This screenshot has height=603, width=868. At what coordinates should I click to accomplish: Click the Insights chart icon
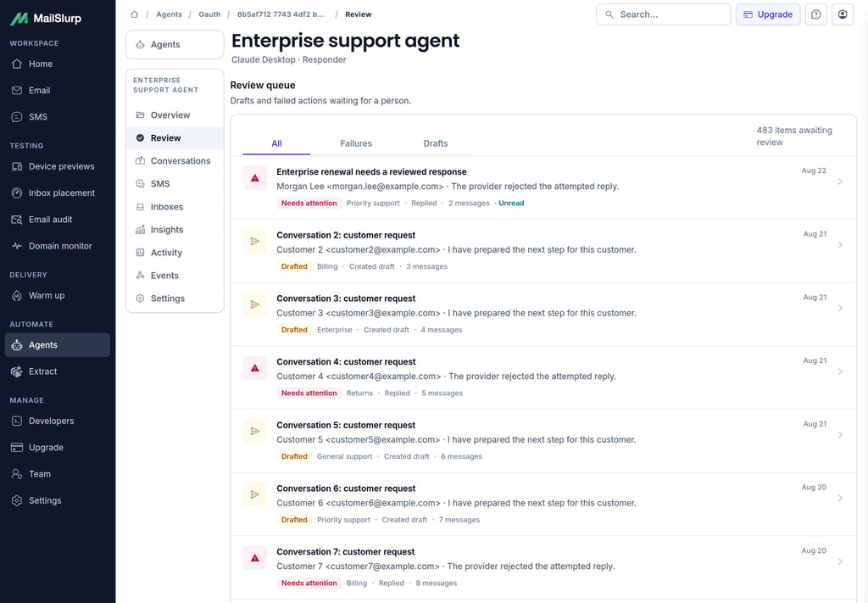click(140, 229)
